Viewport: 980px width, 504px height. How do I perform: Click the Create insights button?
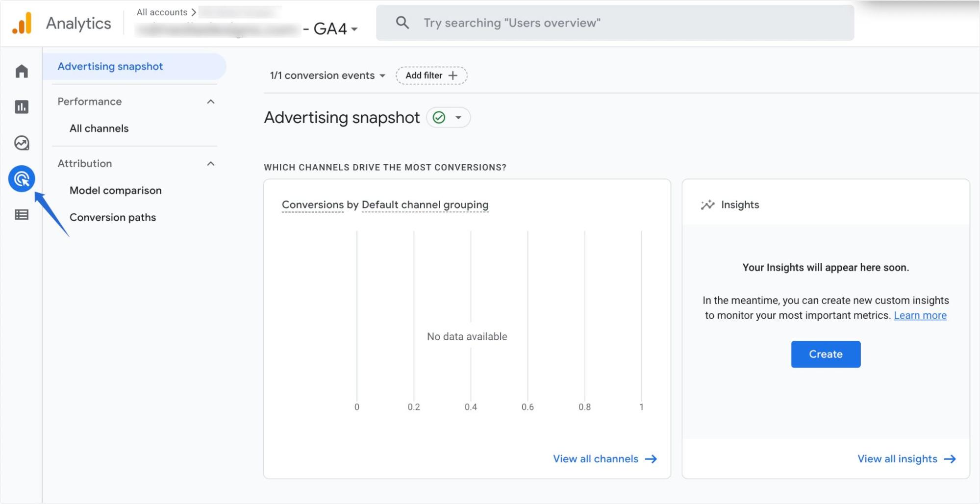point(826,354)
